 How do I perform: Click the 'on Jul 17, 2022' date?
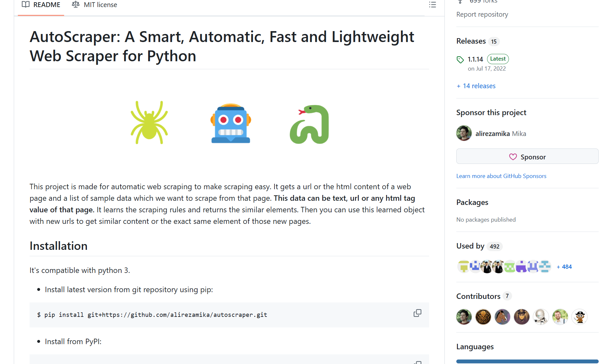pos(487,69)
